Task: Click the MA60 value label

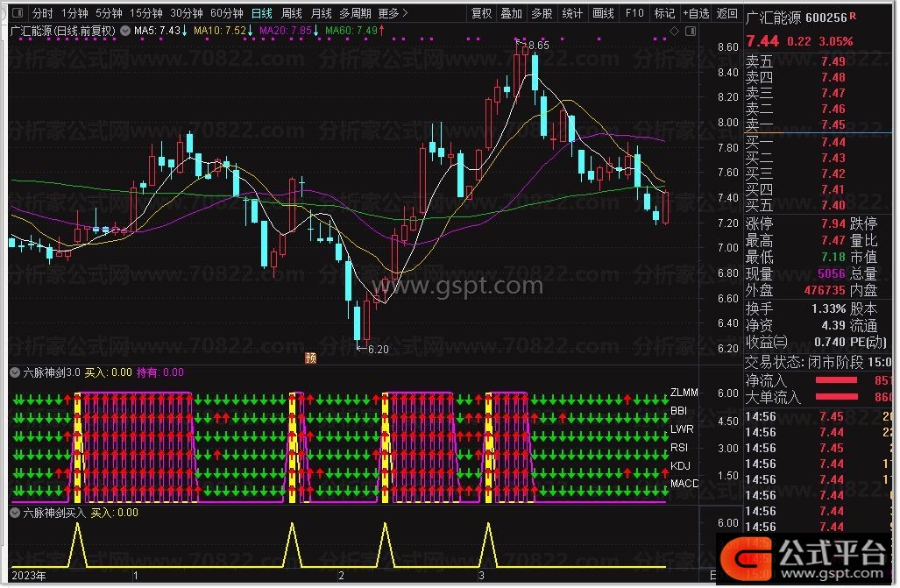Action: pyautogui.click(x=355, y=31)
